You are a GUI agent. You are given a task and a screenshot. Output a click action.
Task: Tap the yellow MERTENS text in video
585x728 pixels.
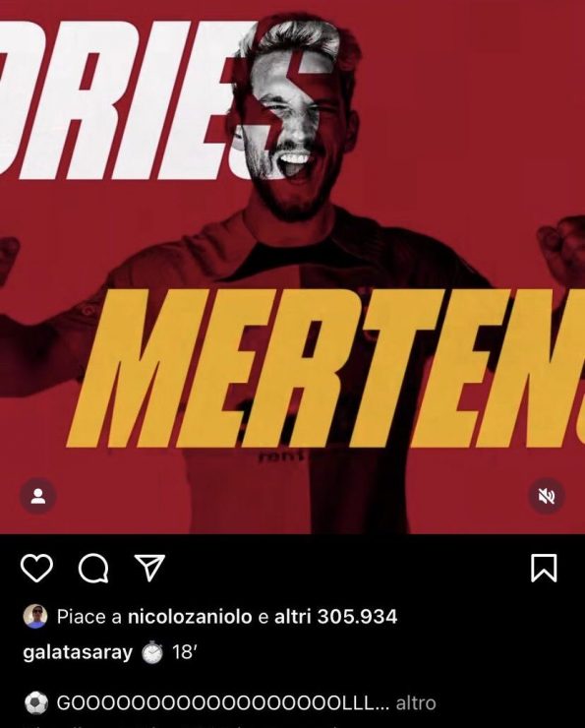tap(324, 367)
